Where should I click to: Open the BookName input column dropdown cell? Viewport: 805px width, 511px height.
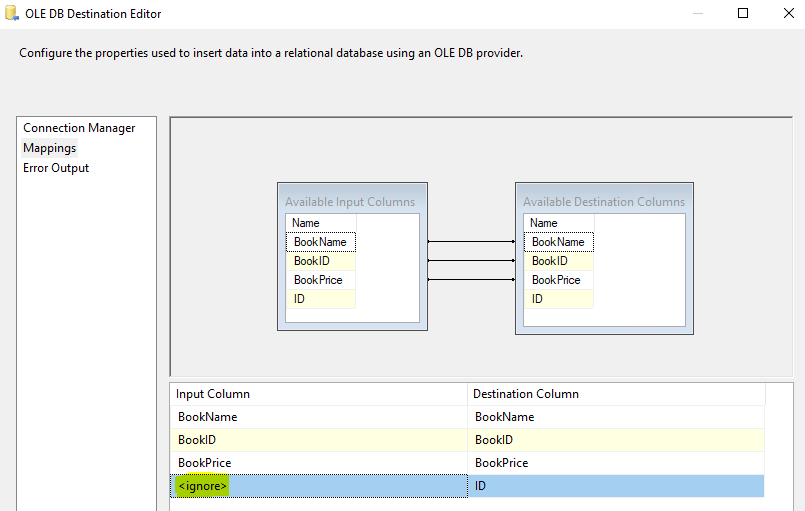(318, 417)
